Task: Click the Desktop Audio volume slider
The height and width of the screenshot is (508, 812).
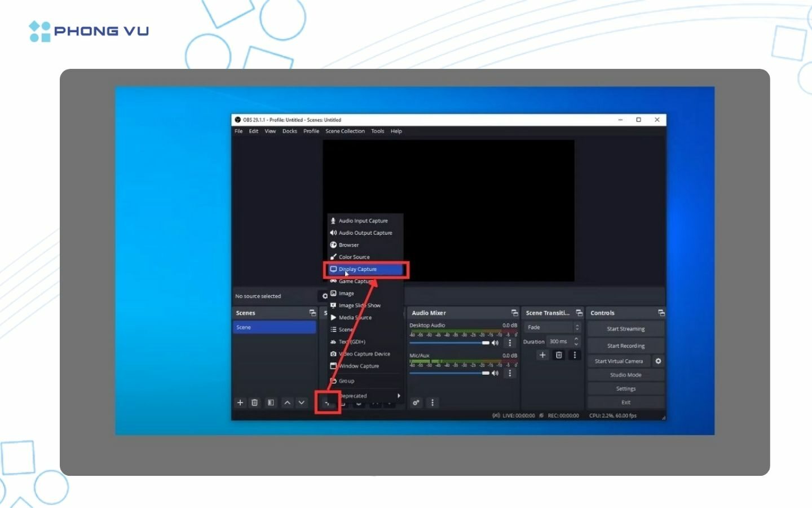Action: (449, 343)
